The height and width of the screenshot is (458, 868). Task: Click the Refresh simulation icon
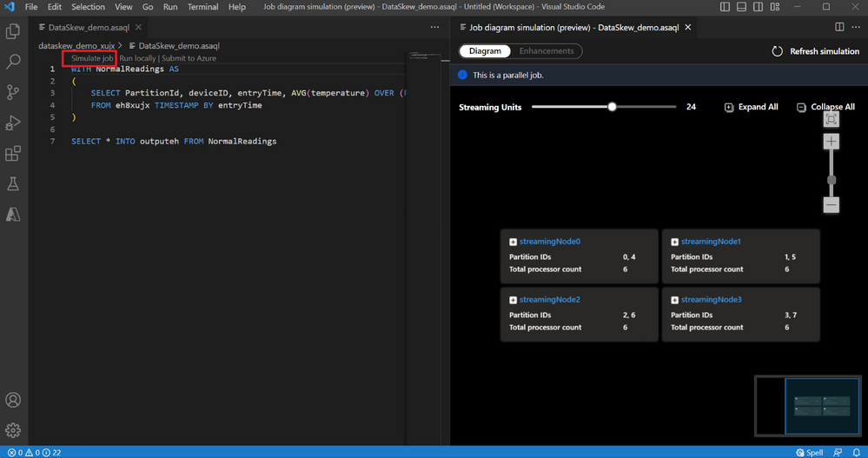[778, 51]
